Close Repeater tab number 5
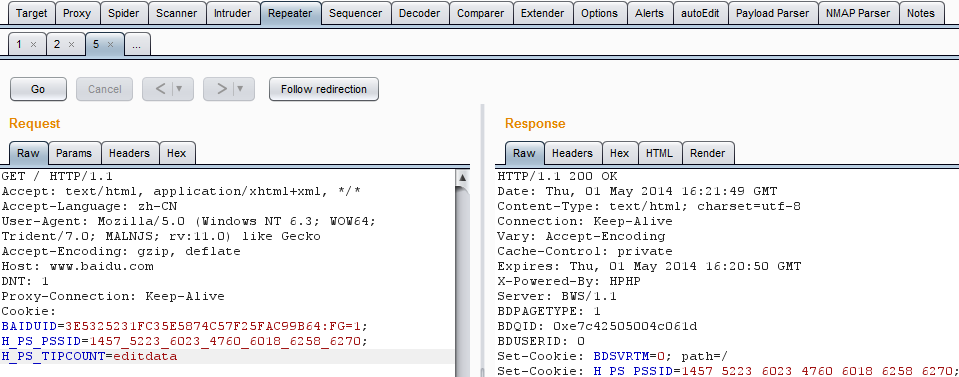This screenshot has width=959, height=377. (x=110, y=45)
